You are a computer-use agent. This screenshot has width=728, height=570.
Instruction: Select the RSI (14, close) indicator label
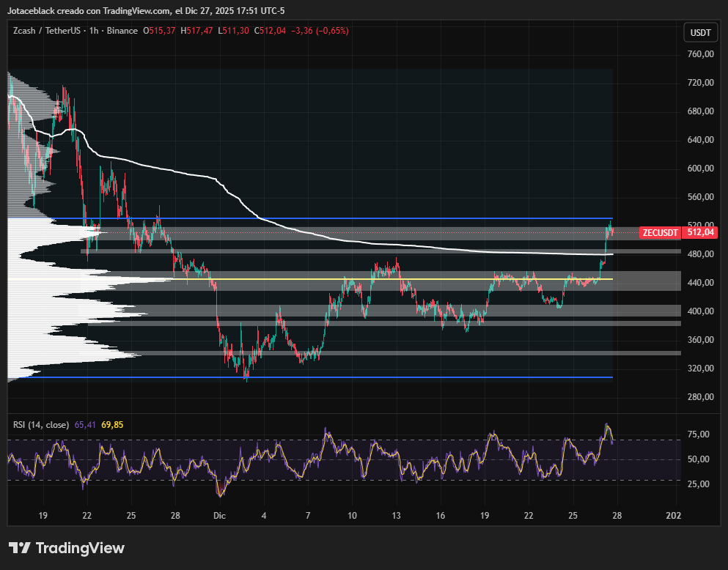coord(41,424)
